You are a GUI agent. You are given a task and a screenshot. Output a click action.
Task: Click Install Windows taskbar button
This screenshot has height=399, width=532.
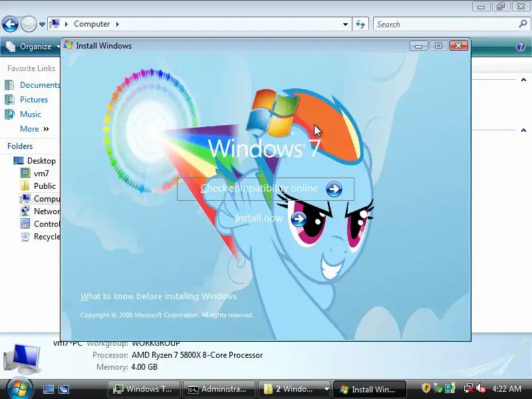(370, 389)
